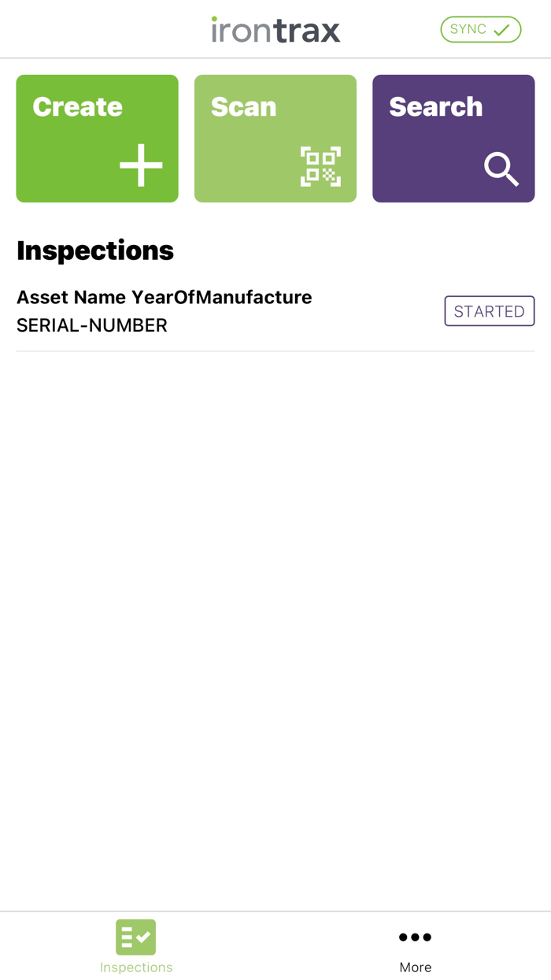This screenshot has width=551, height=980.
Task: Tap the More label at bottom right
Action: pos(415,967)
